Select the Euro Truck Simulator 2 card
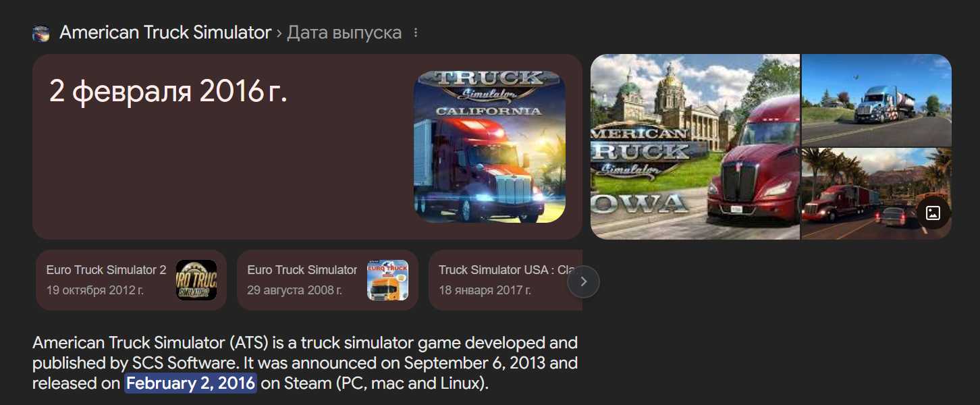Image resolution: width=980 pixels, height=405 pixels. (x=131, y=280)
